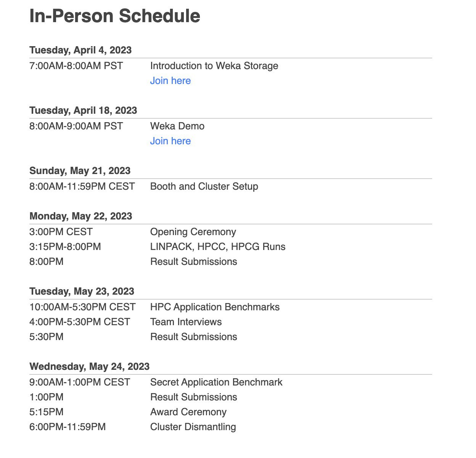The height and width of the screenshot is (458, 476).
Task: Select the Tuesday, May 23, 2023 date header
Action: 82,291
